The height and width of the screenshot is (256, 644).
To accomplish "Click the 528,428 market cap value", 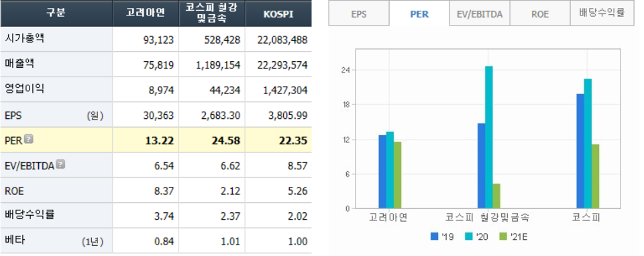I will [x=222, y=40].
